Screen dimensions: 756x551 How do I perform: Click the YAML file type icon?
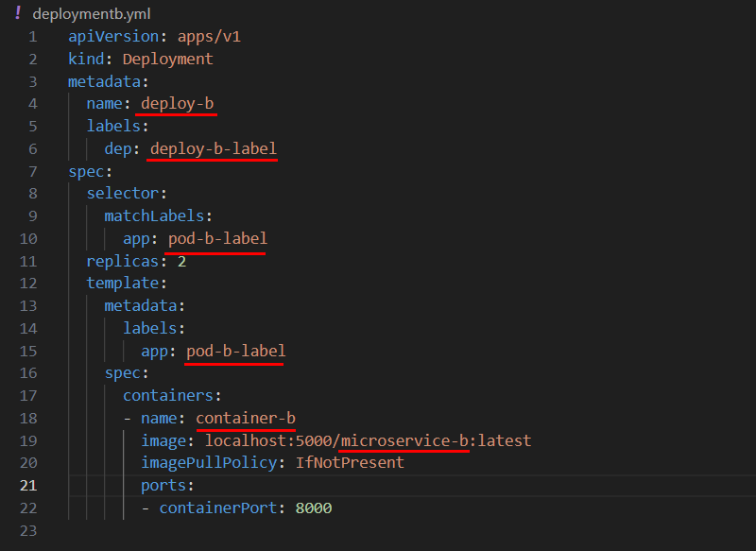(x=18, y=13)
